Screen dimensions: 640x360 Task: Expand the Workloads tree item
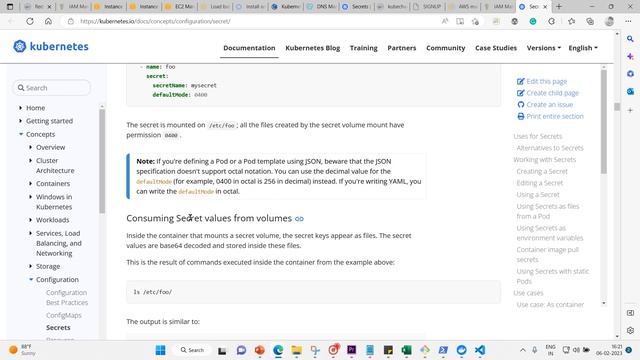31,220
